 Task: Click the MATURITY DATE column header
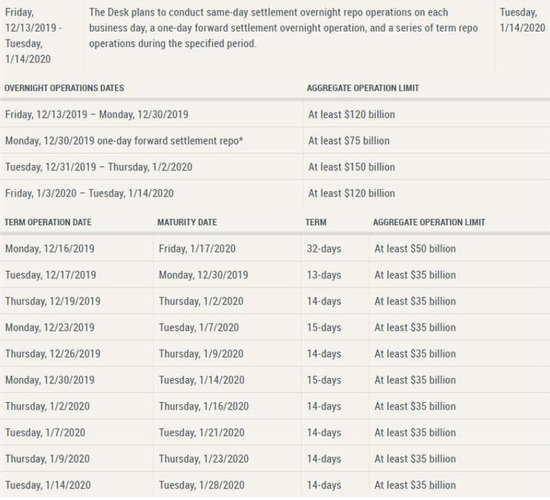pos(187,222)
